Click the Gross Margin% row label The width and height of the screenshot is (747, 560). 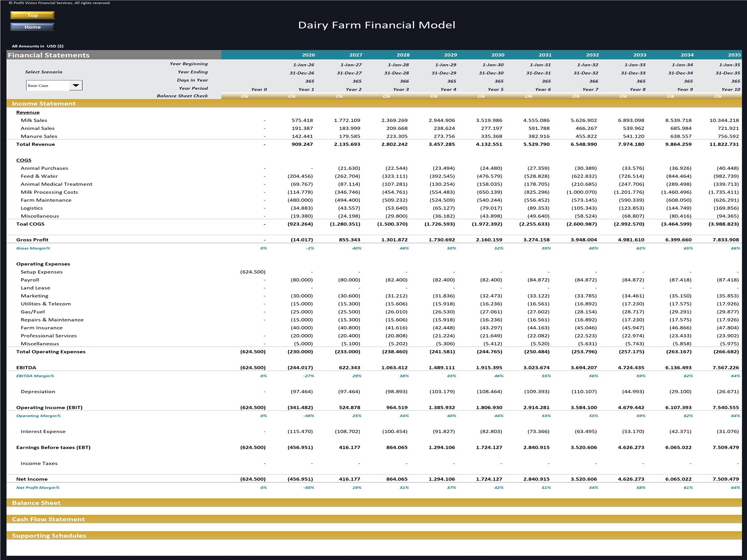[x=33, y=248]
